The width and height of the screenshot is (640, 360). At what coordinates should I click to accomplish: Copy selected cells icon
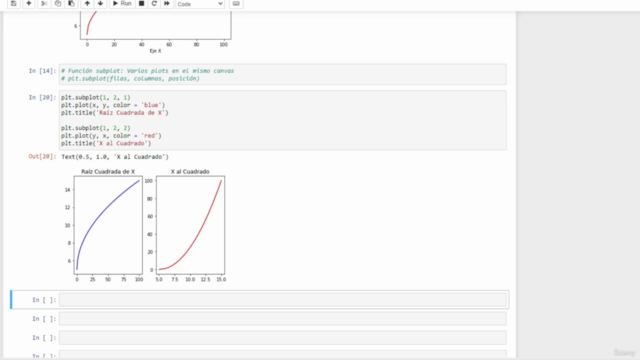(58, 4)
